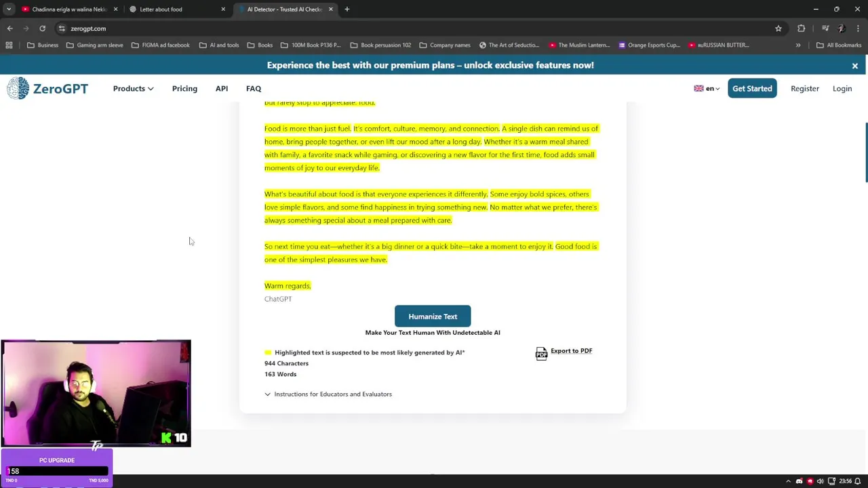Open the API menu item
Viewport: 868px width, 488px height.
[x=222, y=89]
